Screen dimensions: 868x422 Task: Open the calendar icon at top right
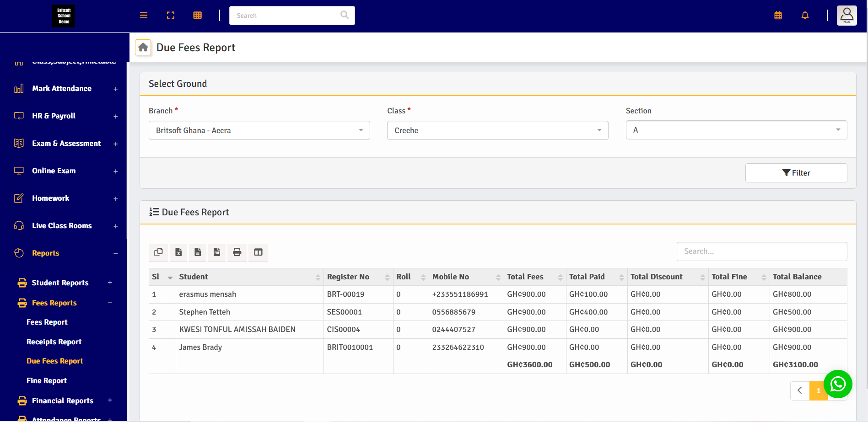pos(778,16)
